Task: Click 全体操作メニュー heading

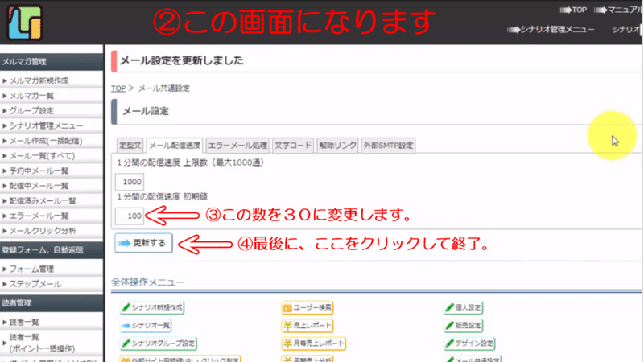Action: (x=148, y=282)
